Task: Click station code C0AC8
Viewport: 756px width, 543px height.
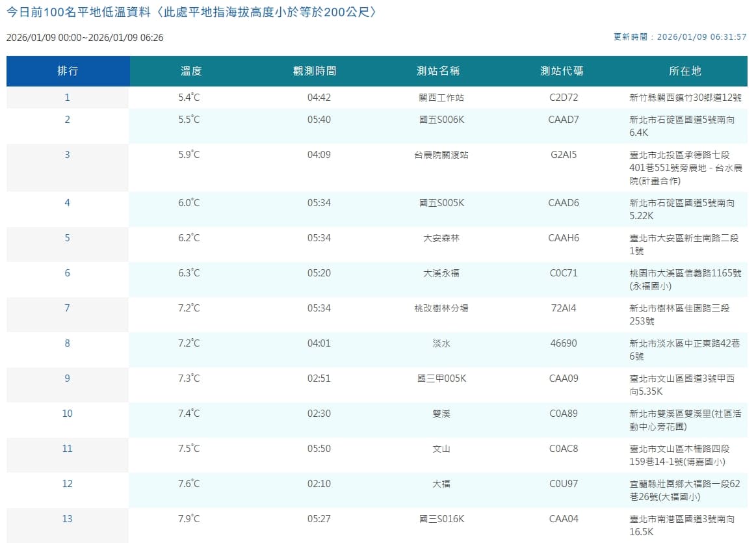Action: (x=563, y=449)
